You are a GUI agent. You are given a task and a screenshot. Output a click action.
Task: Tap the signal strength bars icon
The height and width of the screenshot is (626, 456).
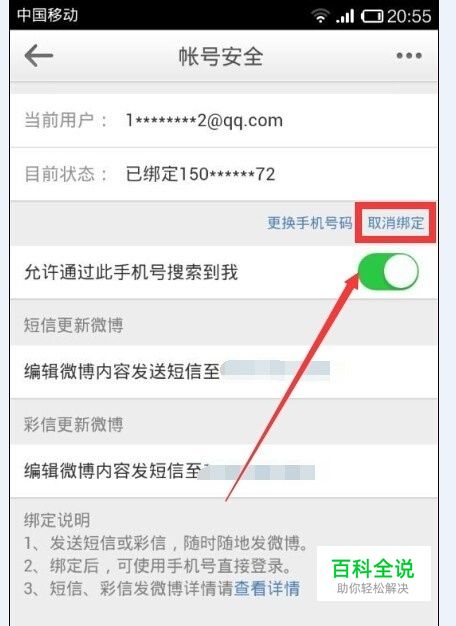[345, 16]
